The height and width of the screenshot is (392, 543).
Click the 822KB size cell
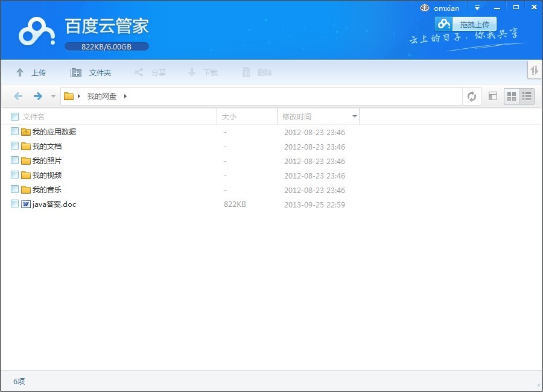[235, 204]
